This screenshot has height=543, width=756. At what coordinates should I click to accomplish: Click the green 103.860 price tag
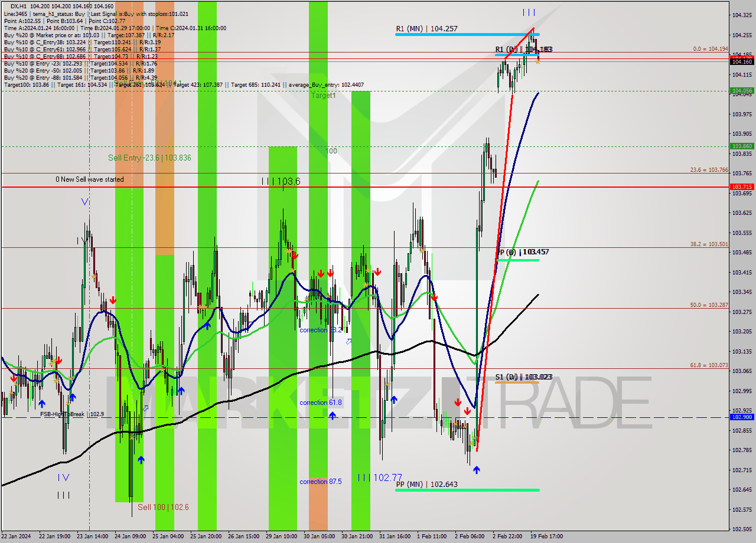pyautogui.click(x=742, y=146)
